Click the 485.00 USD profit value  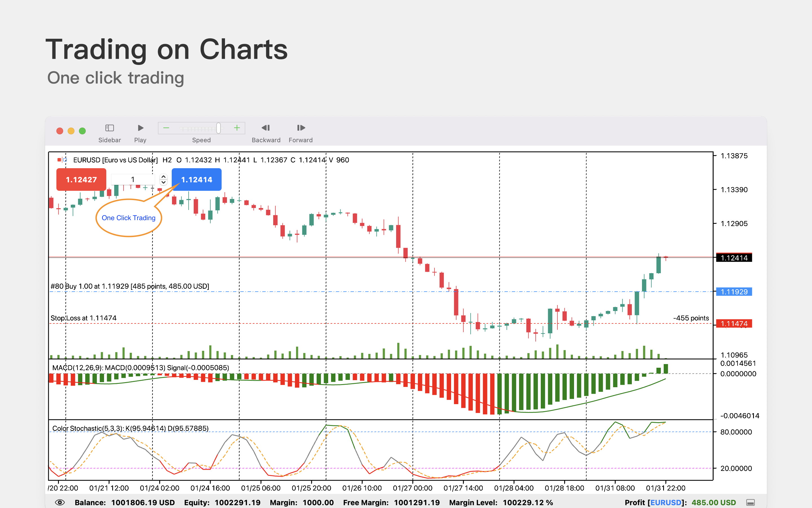[714, 502]
